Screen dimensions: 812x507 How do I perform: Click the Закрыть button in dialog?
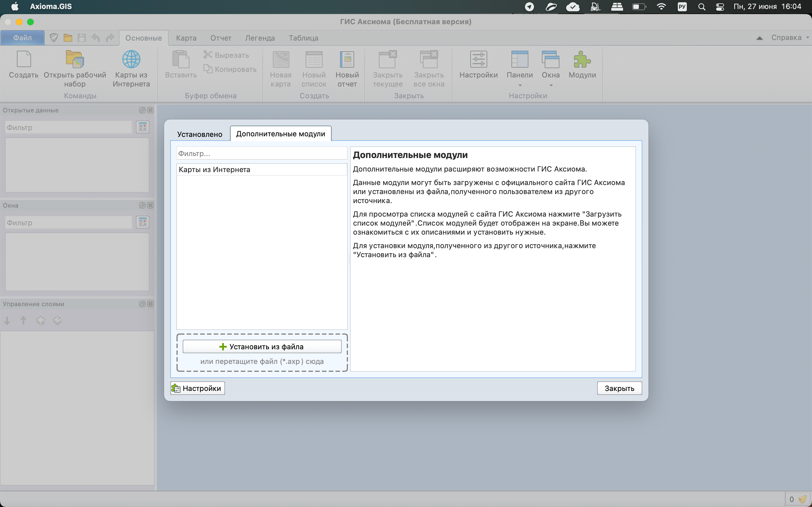coord(619,388)
